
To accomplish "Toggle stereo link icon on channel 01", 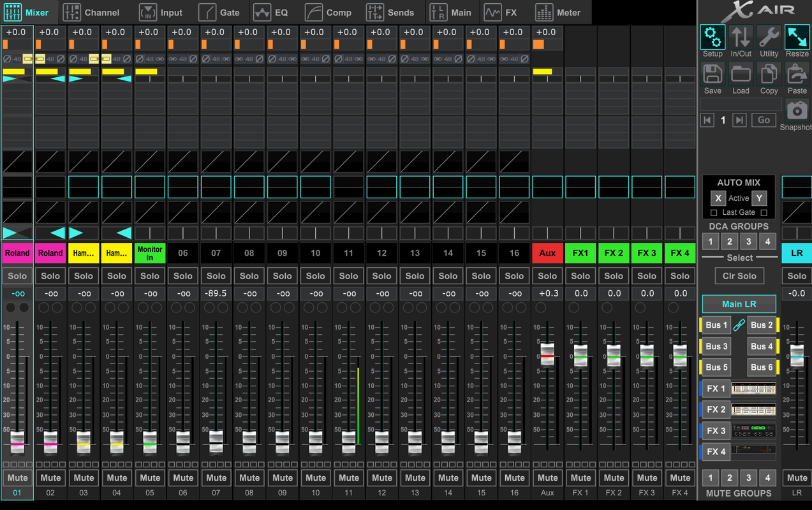I will click(x=27, y=59).
